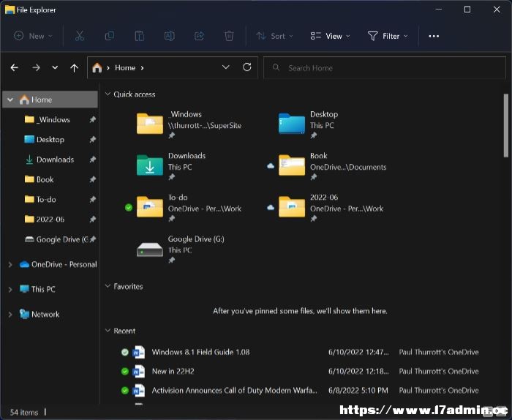Viewport: 512px width, 420px height.
Task: Open the Filter dropdown menu
Action: (388, 36)
